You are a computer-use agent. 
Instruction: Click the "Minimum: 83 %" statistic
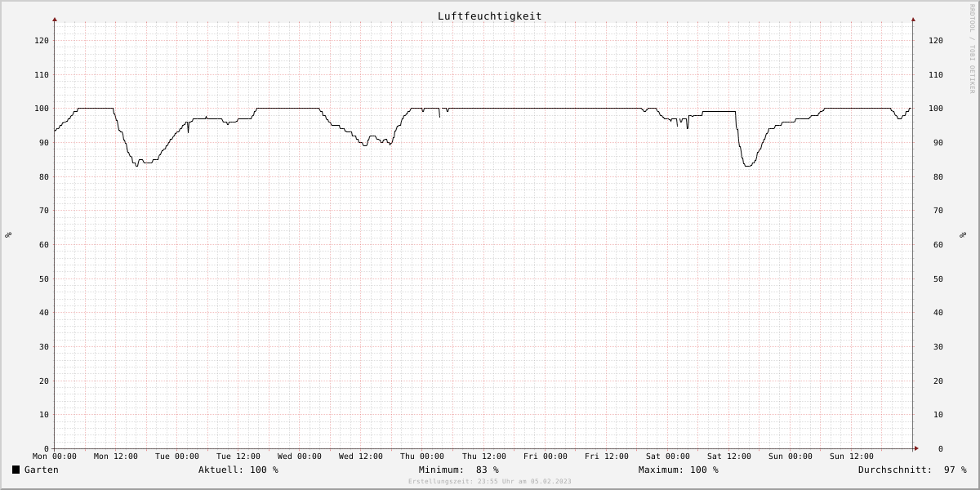459,470
